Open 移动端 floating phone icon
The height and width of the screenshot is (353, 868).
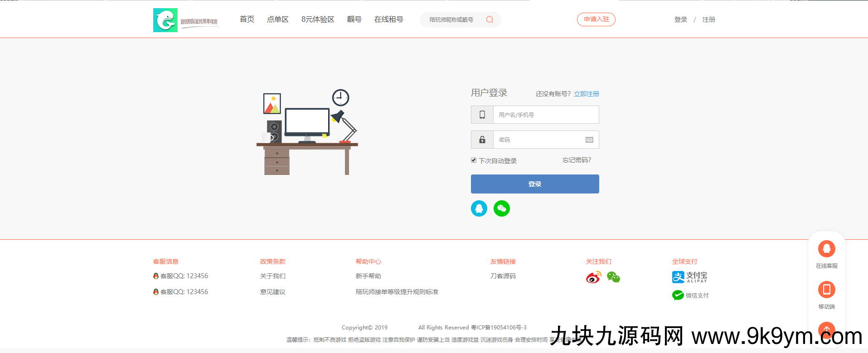827,290
